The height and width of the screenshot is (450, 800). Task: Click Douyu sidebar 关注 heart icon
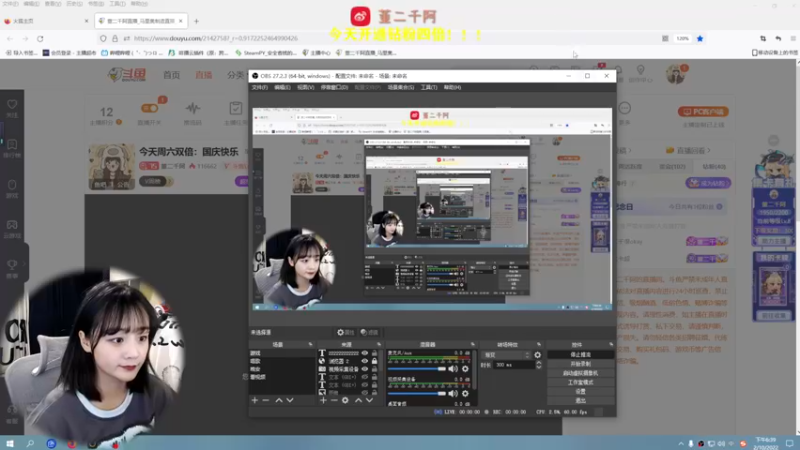pos(12,104)
